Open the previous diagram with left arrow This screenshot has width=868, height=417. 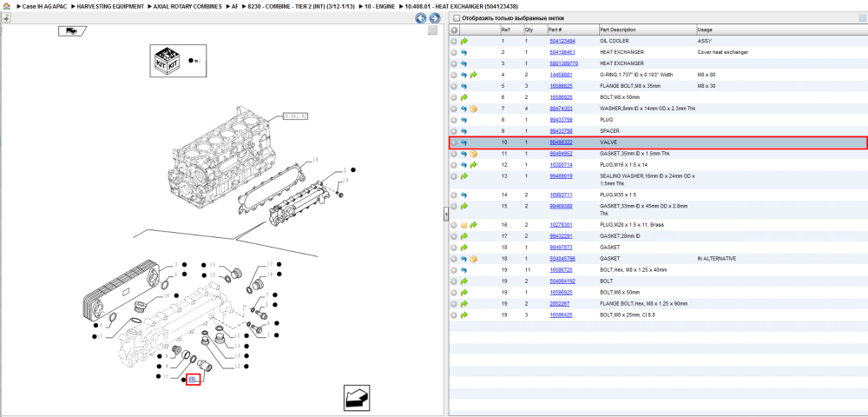tap(421, 18)
